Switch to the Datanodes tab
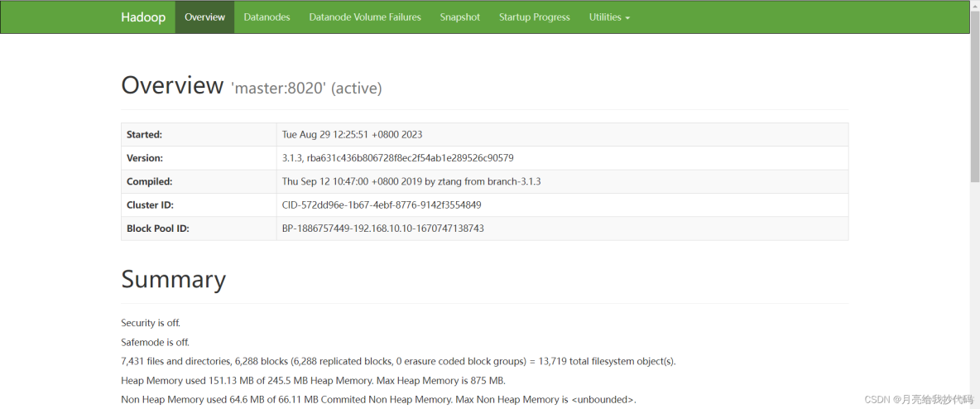The width and height of the screenshot is (980, 409). tap(267, 17)
